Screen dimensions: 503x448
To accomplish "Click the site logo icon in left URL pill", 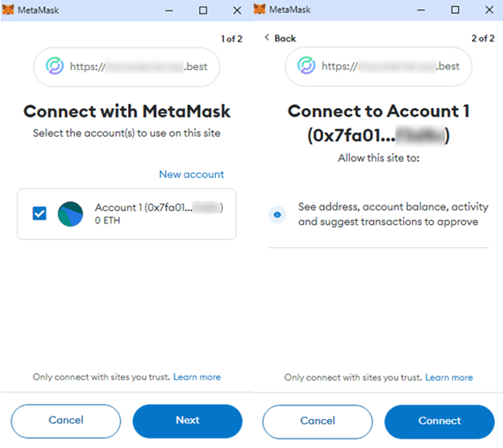I will click(56, 66).
